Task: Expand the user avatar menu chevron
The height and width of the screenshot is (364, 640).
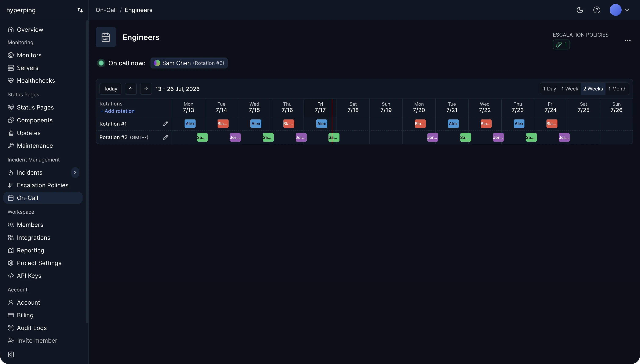Action: click(x=627, y=10)
